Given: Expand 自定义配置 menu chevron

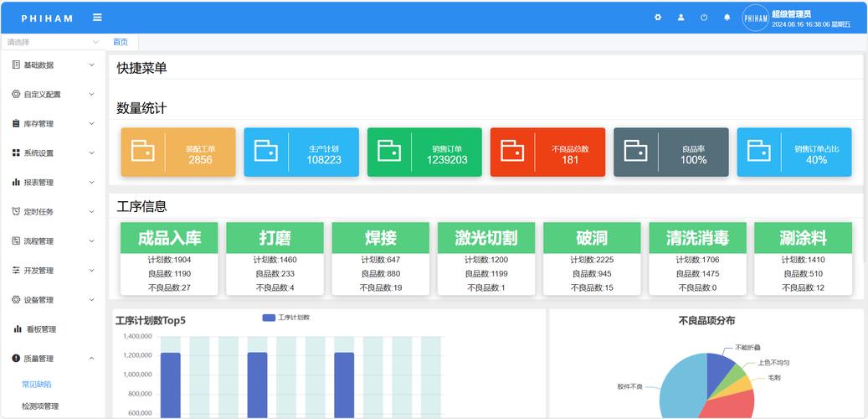Looking at the screenshot, I should [x=92, y=94].
